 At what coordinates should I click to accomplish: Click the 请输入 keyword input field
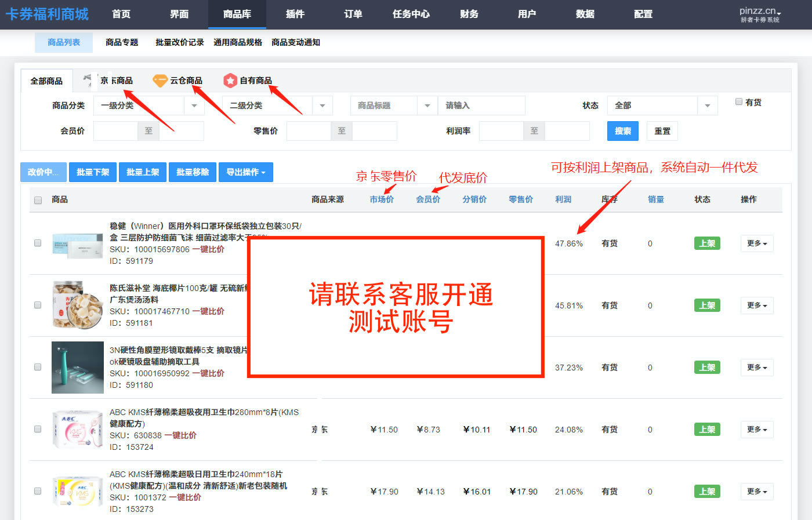[x=481, y=106]
